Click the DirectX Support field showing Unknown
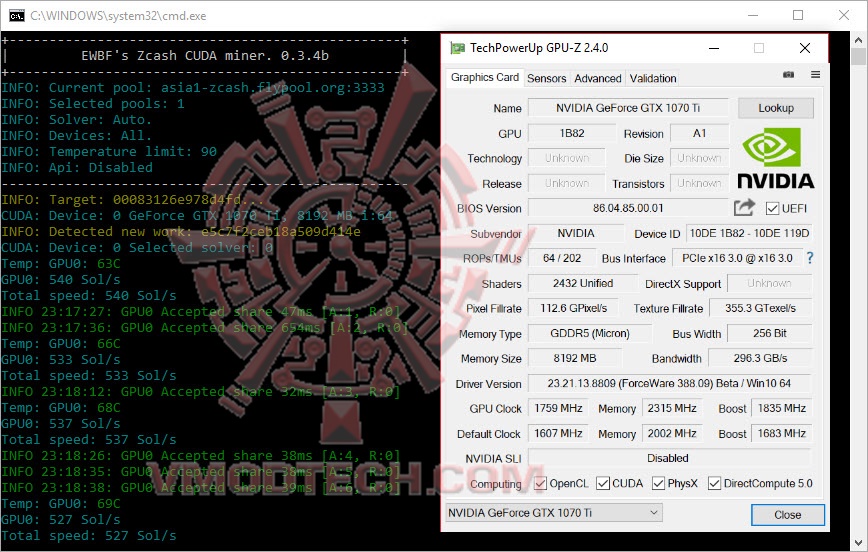Image resolution: width=868 pixels, height=552 pixels. (x=769, y=283)
